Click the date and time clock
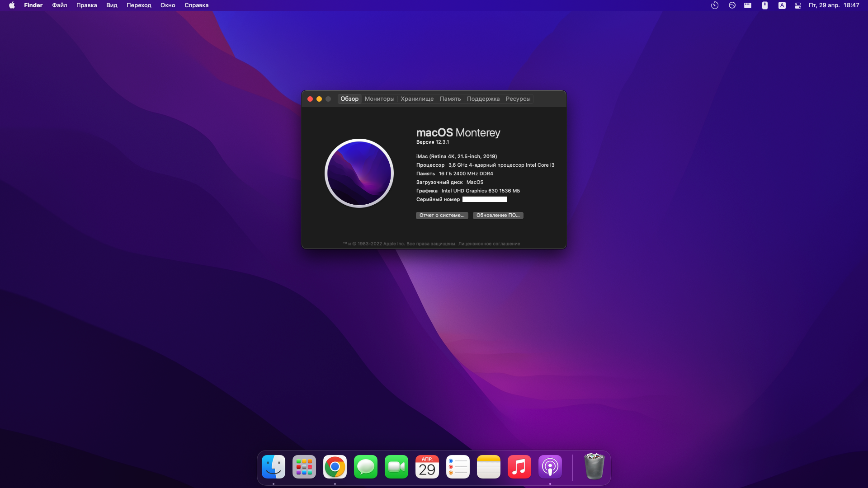This screenshot has height=488, width=868. pyautogui.click(x=834, y=5)
